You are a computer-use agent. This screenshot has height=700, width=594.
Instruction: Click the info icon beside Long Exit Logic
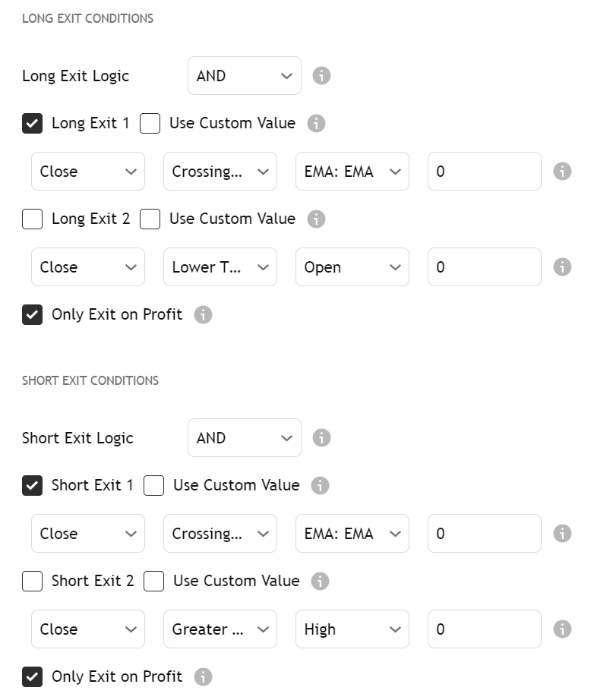[321, 75]
